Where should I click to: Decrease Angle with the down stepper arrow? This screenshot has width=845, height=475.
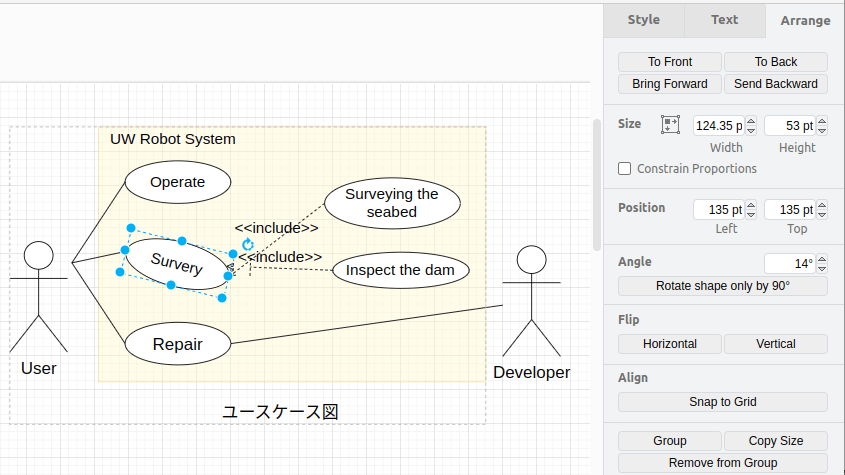pyautogui.click(x=822, y=269)
